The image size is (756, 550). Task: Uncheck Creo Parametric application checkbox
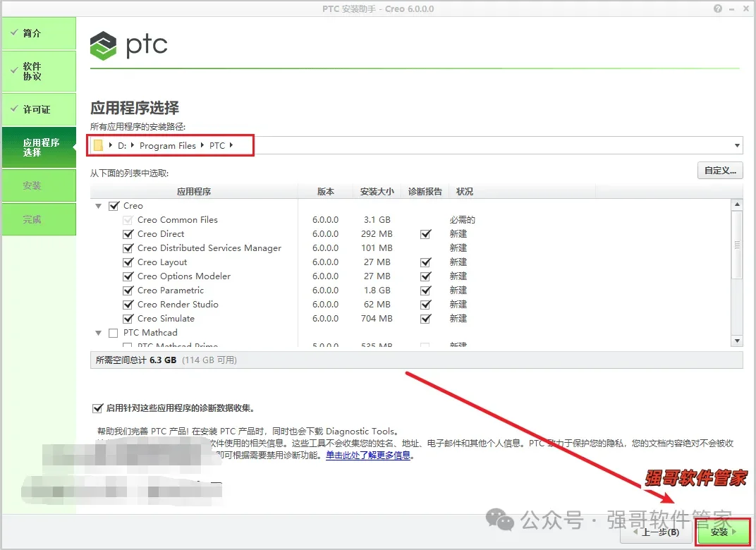(x=128, y=291)
